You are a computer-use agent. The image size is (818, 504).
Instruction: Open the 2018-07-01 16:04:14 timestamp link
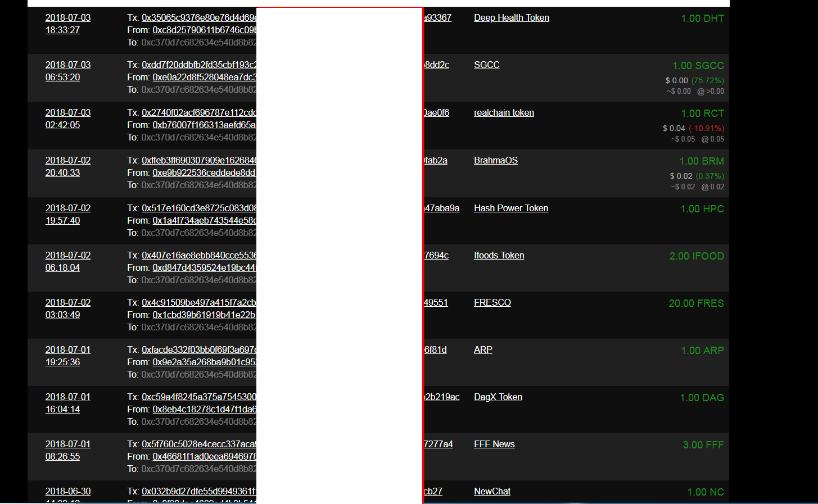click(x=68, y=403)
